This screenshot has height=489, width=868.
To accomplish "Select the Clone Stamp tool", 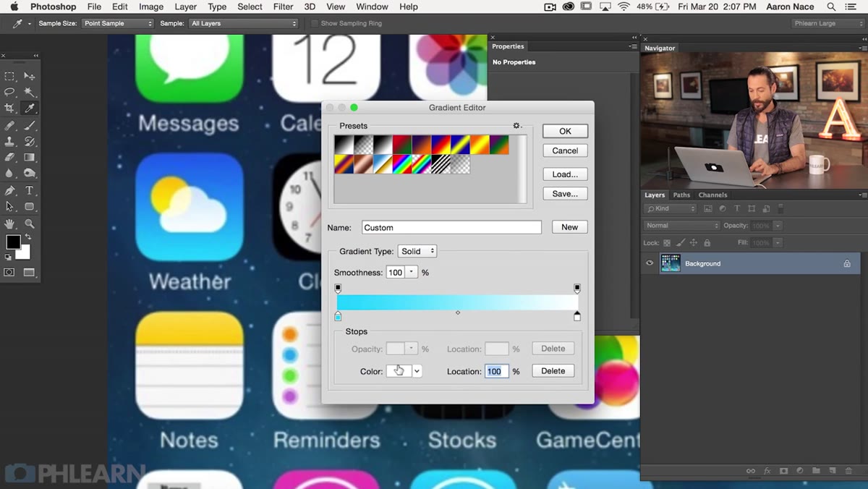I will click(x=9, y=141).
